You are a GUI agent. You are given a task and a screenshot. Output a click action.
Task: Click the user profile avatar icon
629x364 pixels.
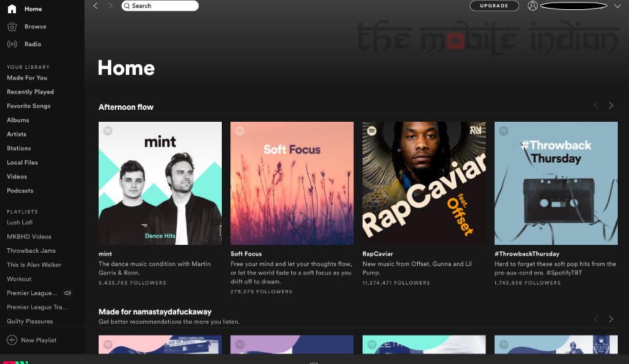pyautogui.click(x=532, y=5)
